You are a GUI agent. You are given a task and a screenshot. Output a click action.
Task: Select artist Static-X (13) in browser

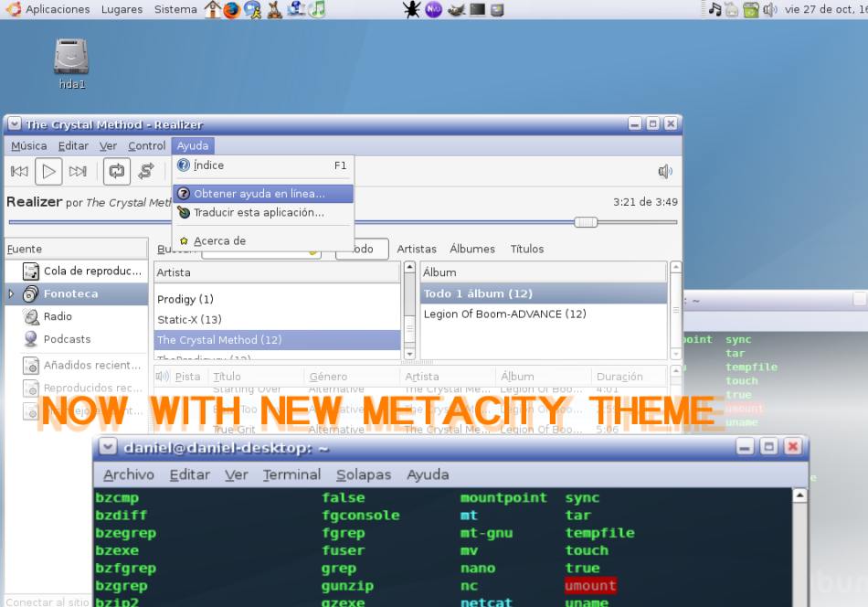pyautogui.click(x=277, y=320)
